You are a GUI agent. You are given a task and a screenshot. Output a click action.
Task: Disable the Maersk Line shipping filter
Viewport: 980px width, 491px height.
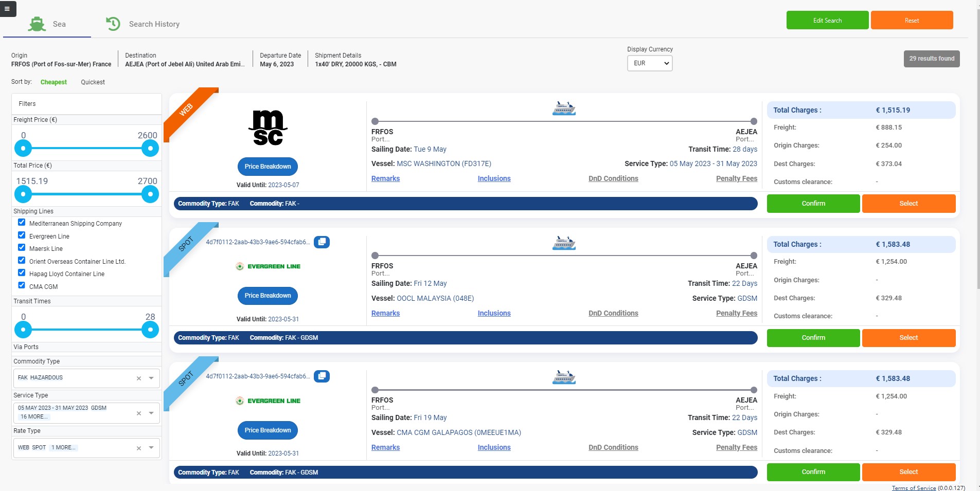[21, 247]
